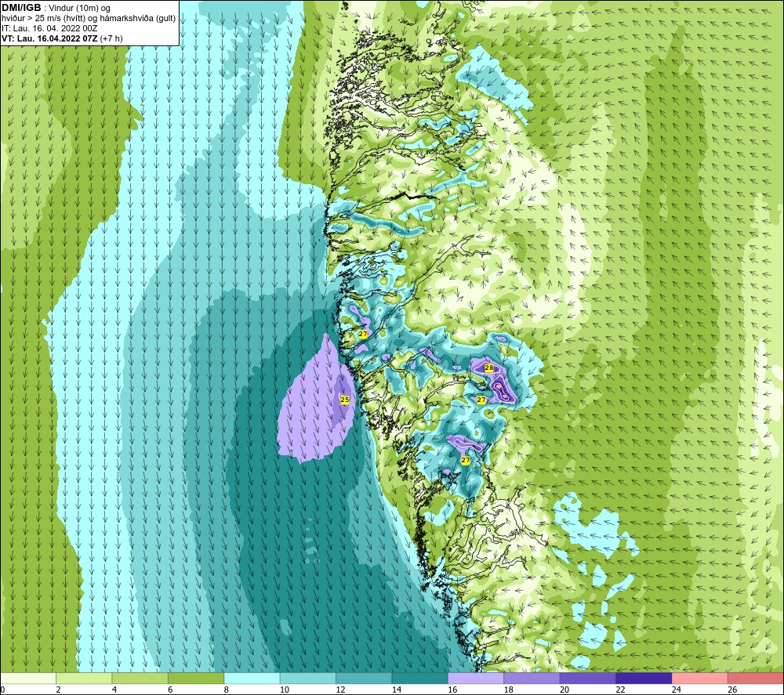
Task: Click the colorbar tick label 12
Action: point(340,690)
